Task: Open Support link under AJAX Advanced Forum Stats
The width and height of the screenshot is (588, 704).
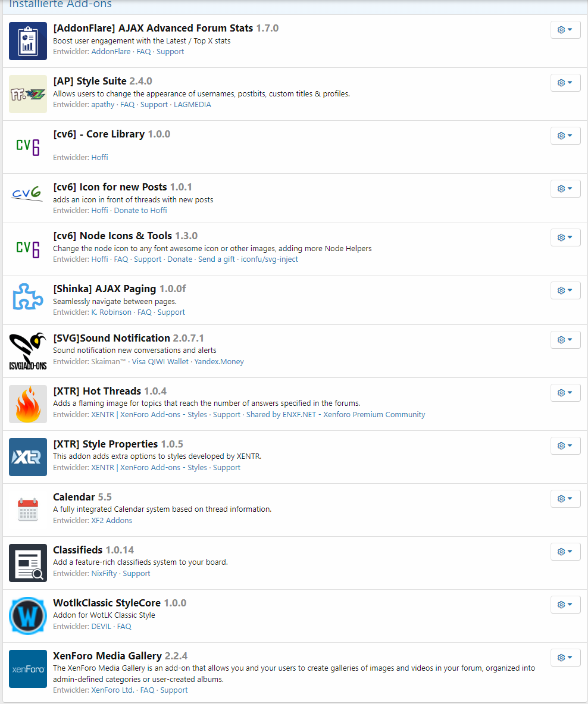Action: point(170,52)
